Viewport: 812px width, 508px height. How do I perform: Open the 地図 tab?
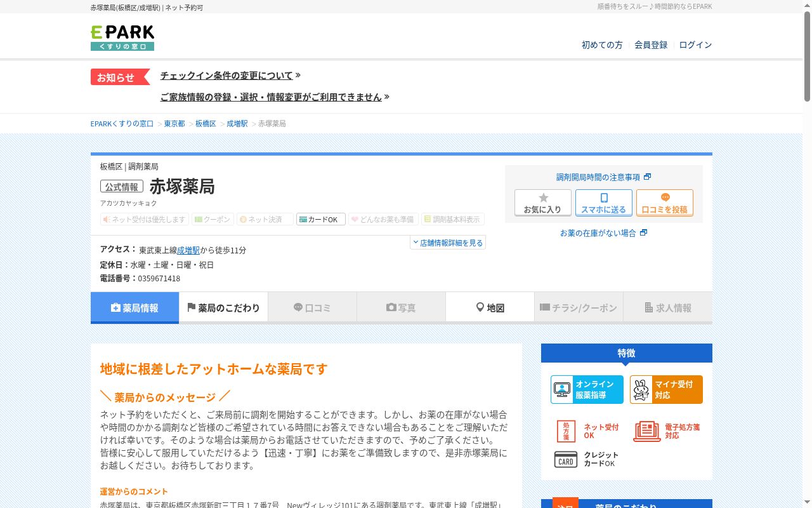coord(490,308)
